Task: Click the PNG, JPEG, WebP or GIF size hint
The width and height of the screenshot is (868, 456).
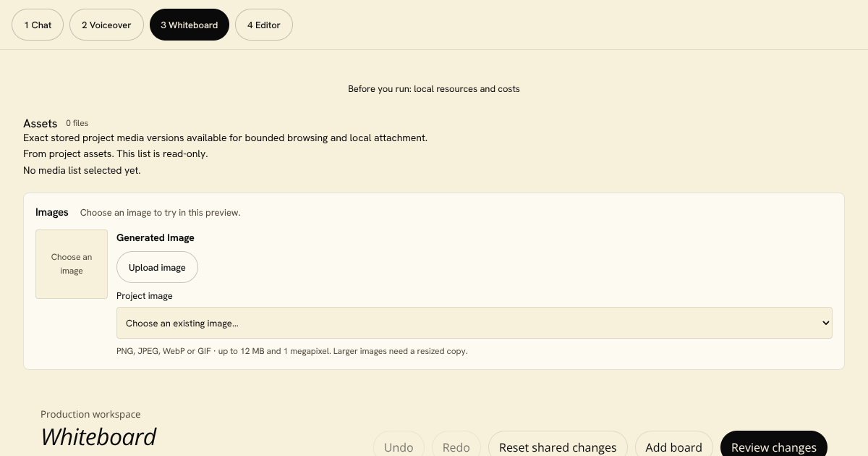Action: pos(292,351)
